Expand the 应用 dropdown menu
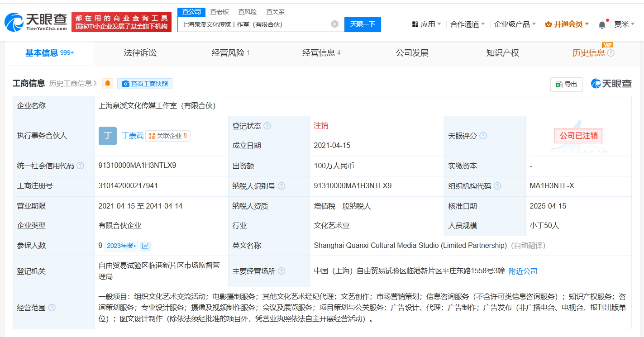 click(427, 24)
